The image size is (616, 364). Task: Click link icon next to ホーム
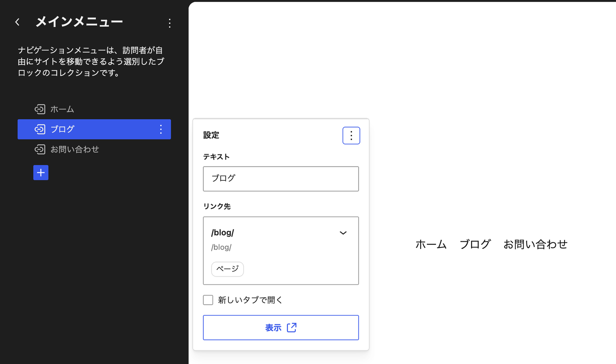pos(40,109)
